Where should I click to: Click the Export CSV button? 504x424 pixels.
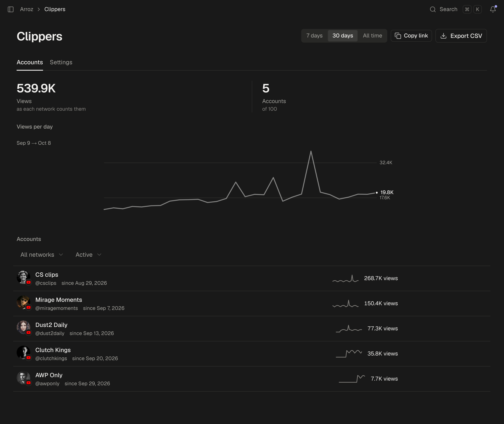pyautogui.click(x=461, y=36)
